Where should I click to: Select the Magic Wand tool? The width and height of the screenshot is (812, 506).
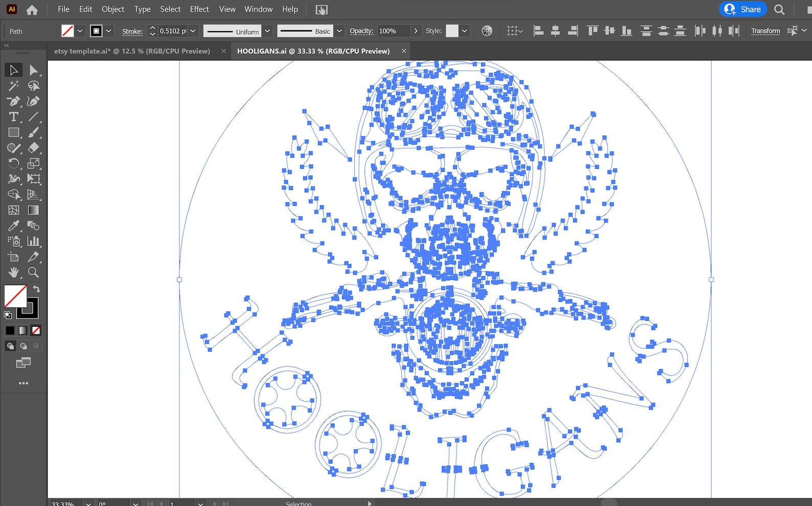click(x=13, y=86)
